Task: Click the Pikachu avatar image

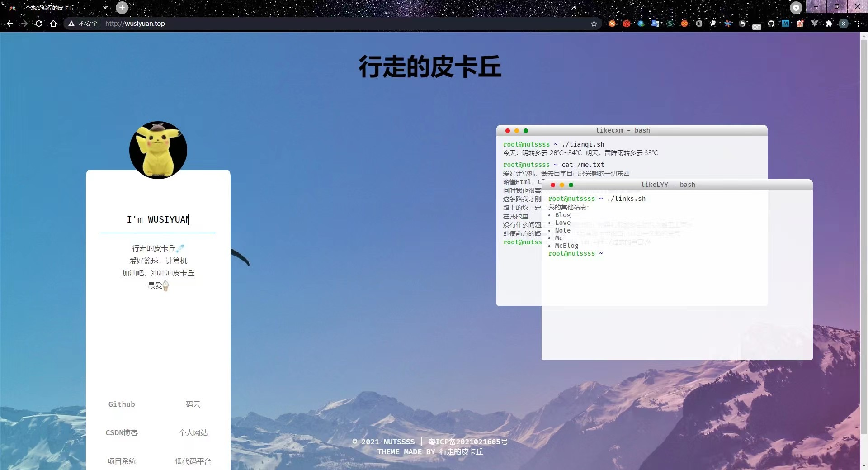Action: [x=158, y=150]
